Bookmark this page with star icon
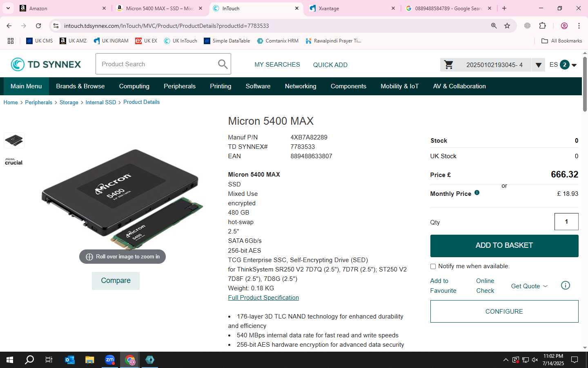The height and width of the screenshot is (368, 588). [x=507, y=26]
